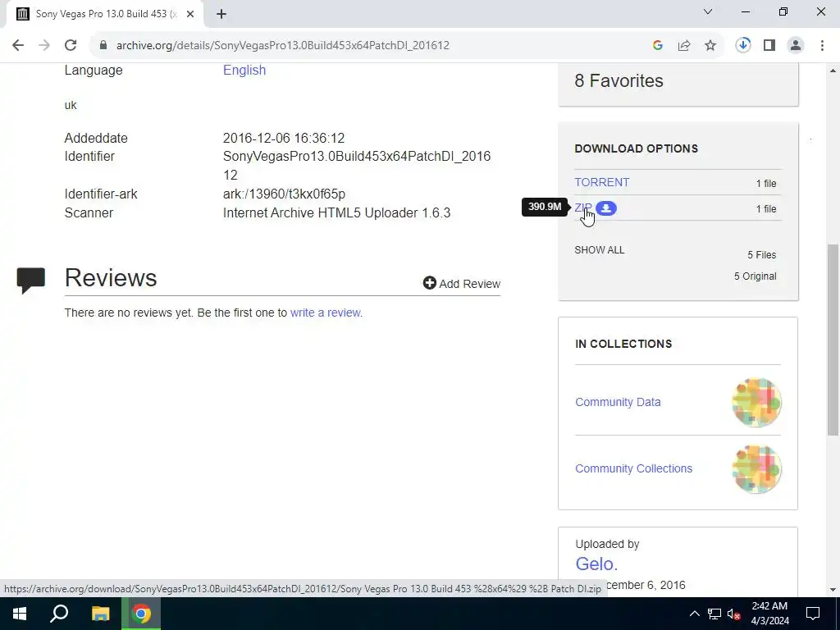Open the Community Collections link
840x630 pixels.
point(634,468)
